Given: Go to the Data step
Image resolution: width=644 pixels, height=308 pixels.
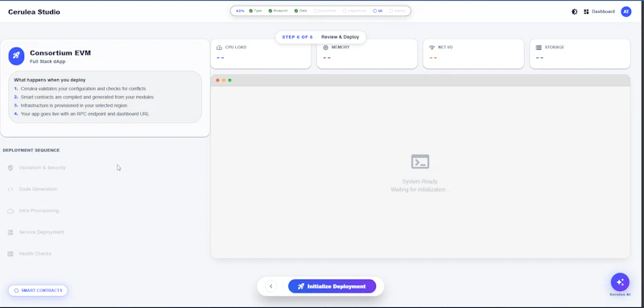Looking at the screenshot, I should pyautogui.click(x=300, y=10).
